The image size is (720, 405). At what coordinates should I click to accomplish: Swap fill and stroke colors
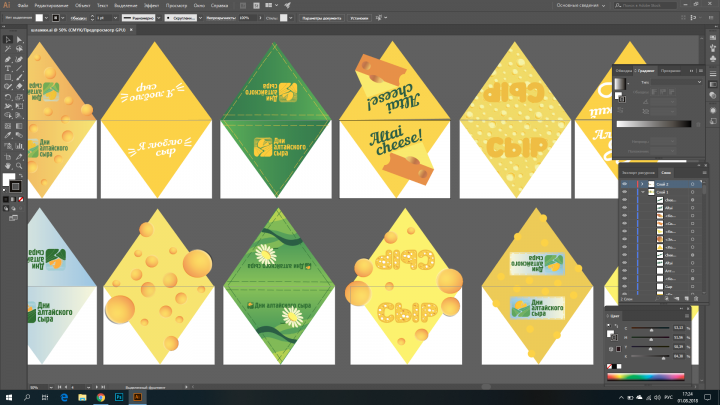pyautogui.click(x=20, y=176)
